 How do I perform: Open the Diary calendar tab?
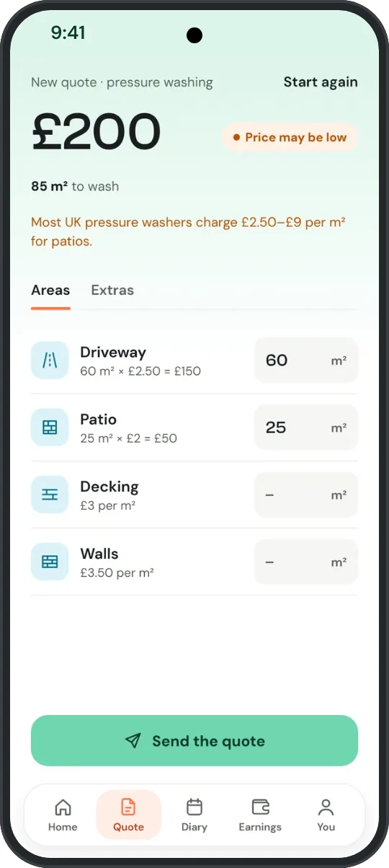click(194, 815)
